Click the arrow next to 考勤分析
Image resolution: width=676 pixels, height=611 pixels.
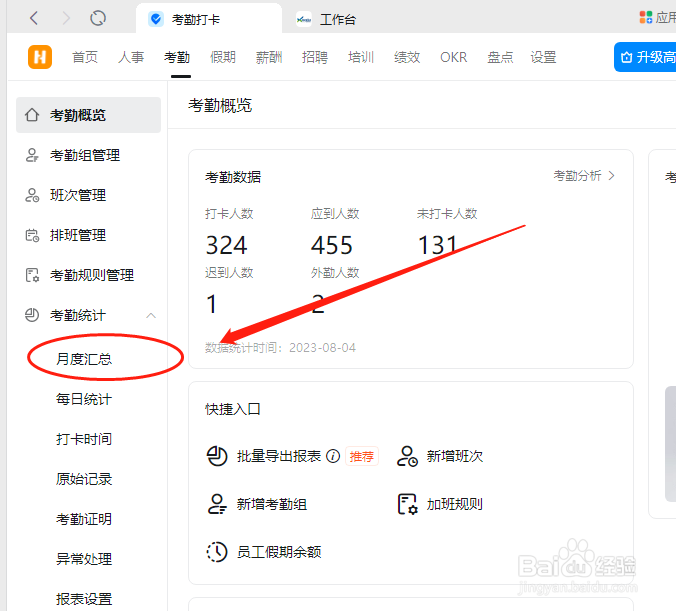611,175
